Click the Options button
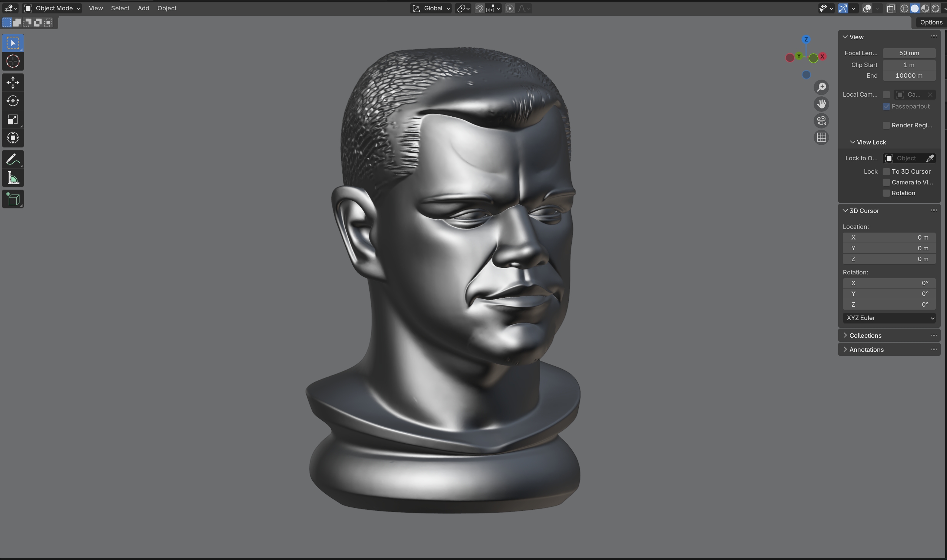This screenshot has width=947, height=560. [x=931, y=22]
